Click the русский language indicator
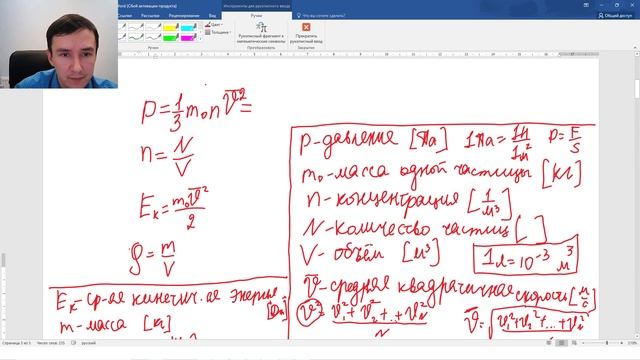The width and height of the screenshot is (640, 360). pyautogui.click(x=89, y=343)
